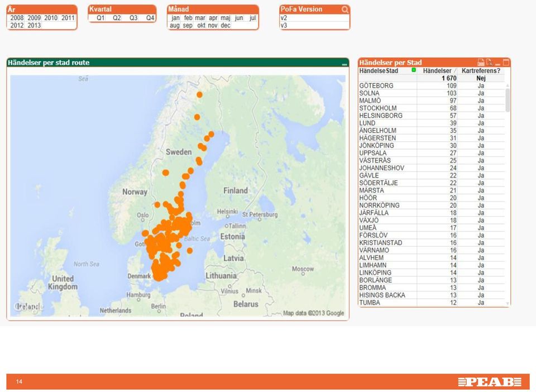The height and width of the screenshot is (392, 536).
Task: Filter on quarter Q1
Action: pyautogui.click(x=100, y=18)
